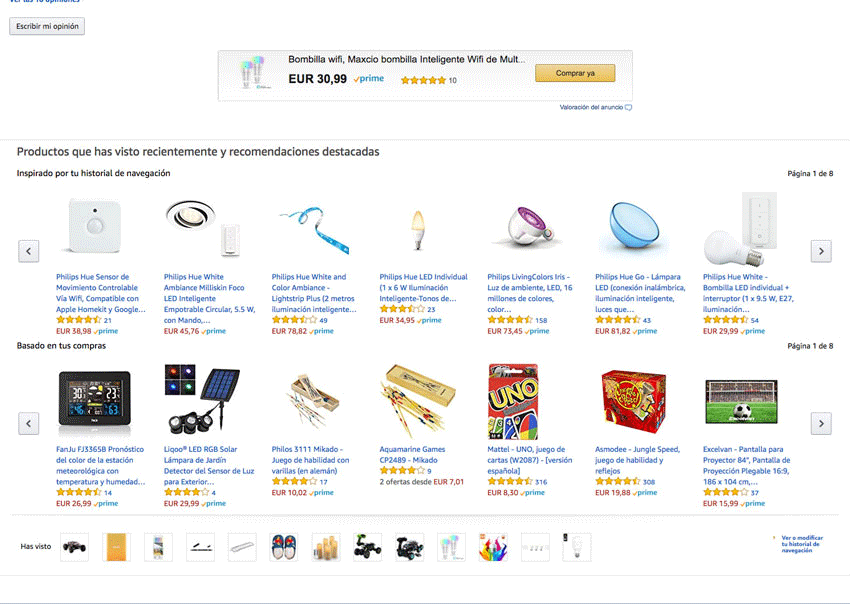Screen dimensions: 850x604
Task: Open Ver o modificar tu historial de navegación
Action: [802, 544]
